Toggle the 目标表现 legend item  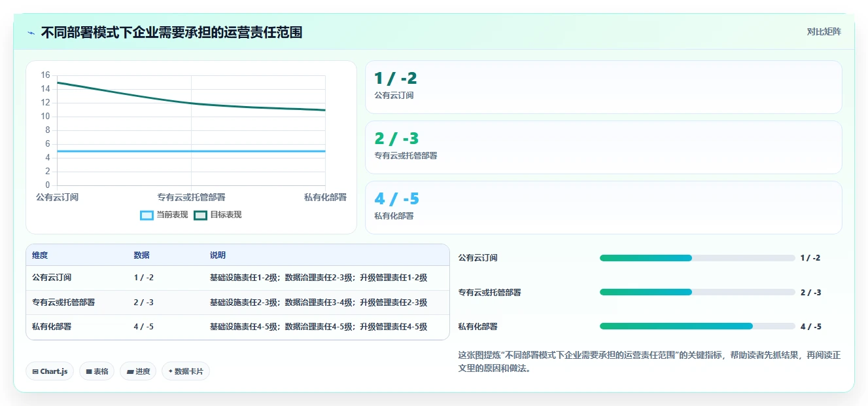pos(218,215)
